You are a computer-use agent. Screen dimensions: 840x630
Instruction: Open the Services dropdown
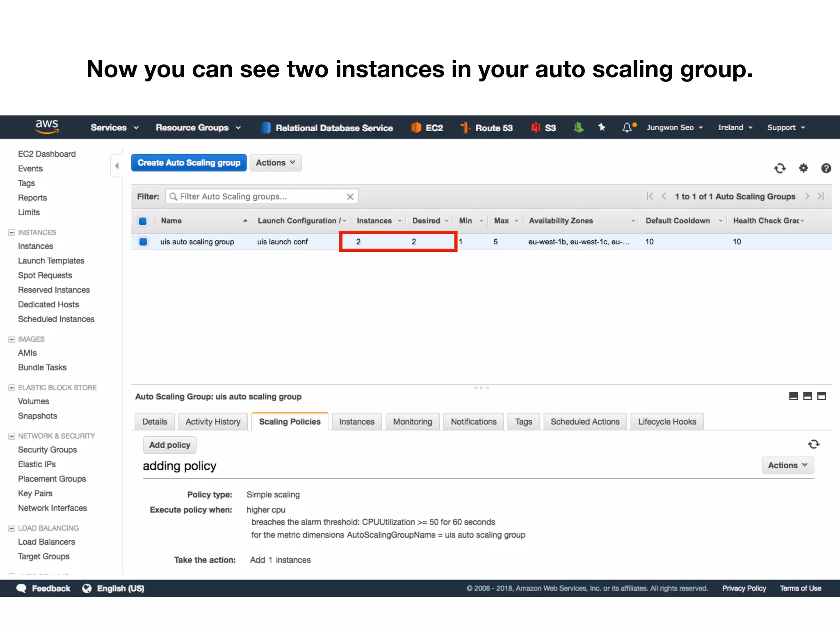pos(115,128)
